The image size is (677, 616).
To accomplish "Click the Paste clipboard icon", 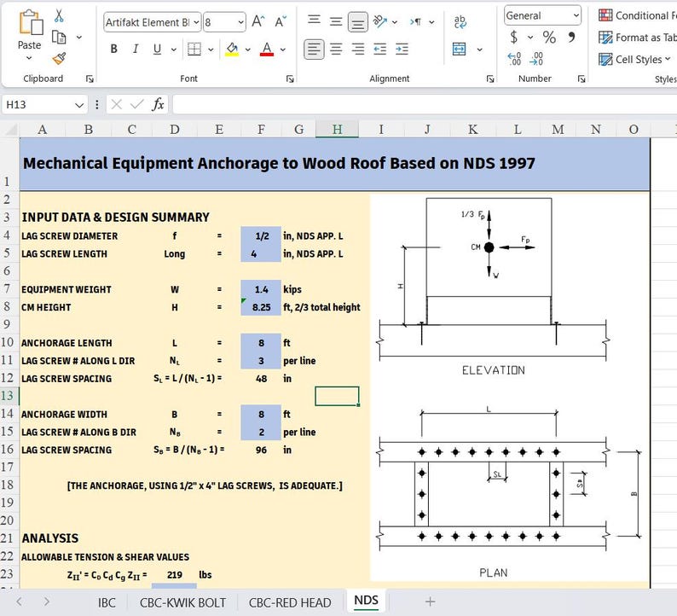I will pos(30,21).
